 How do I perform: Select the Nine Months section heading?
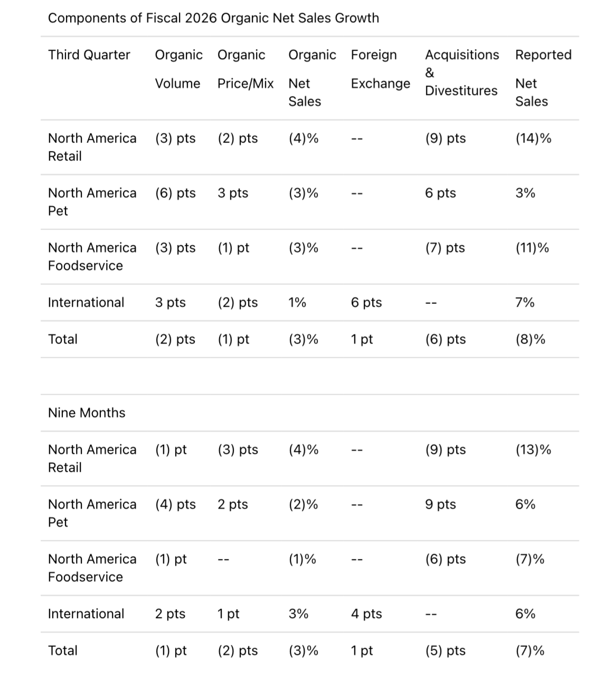click(87, 413)
